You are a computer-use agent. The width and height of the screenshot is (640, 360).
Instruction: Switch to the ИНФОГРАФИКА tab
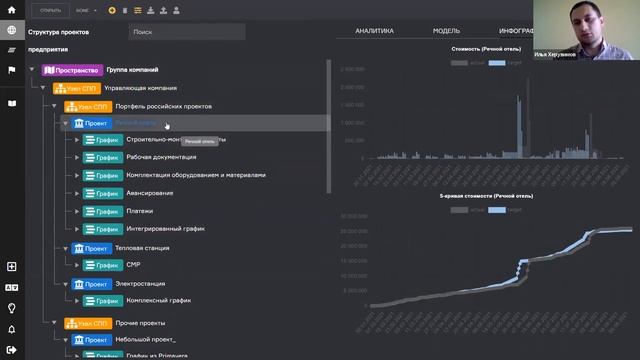516,31
